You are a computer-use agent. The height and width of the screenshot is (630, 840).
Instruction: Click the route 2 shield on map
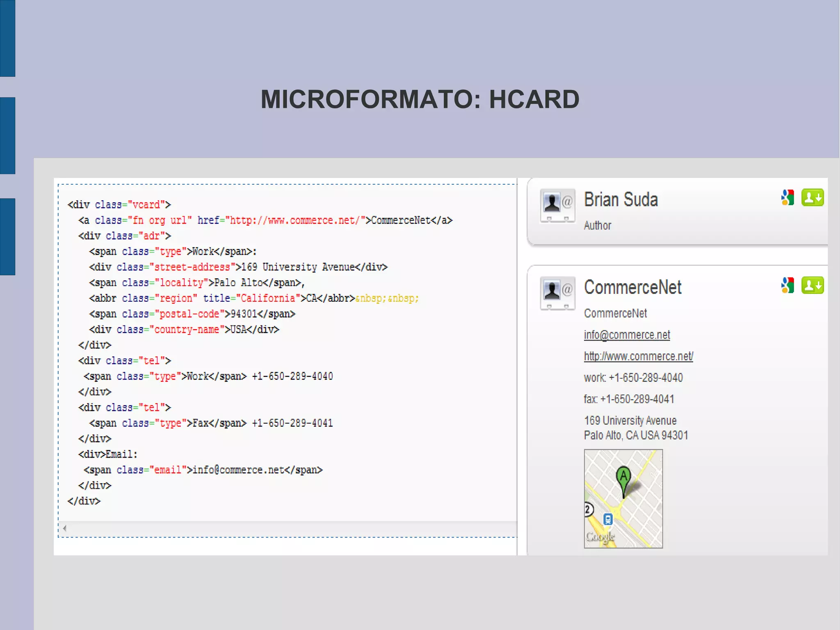coord(588,509)
